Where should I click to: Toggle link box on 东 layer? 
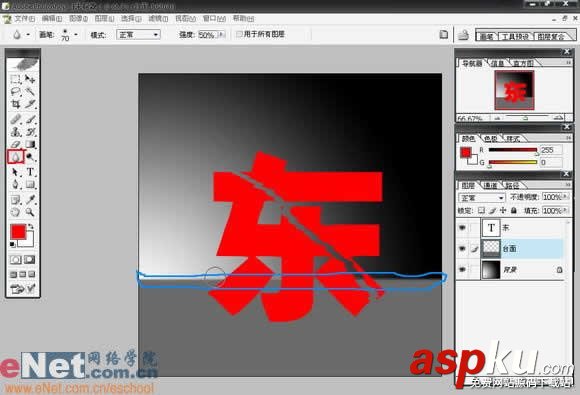pos(474,228)
